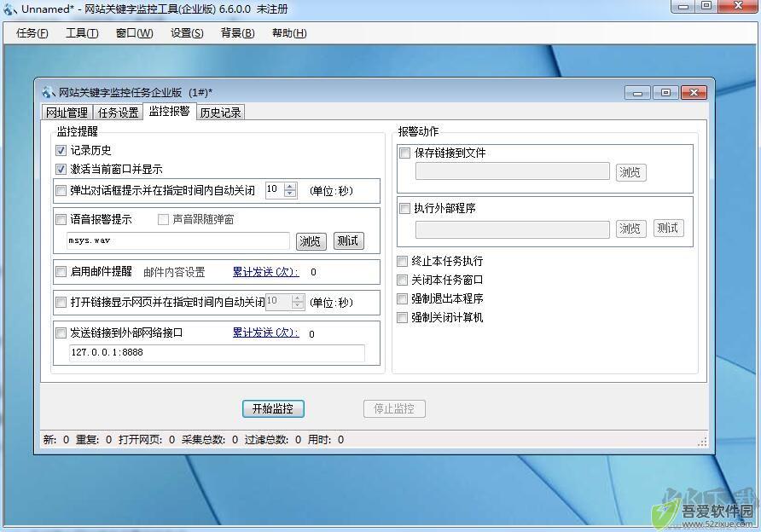This screenshot has height=532, width=761.
Task: Browse for the alarm sound file
Action: (x=311, y=241)
